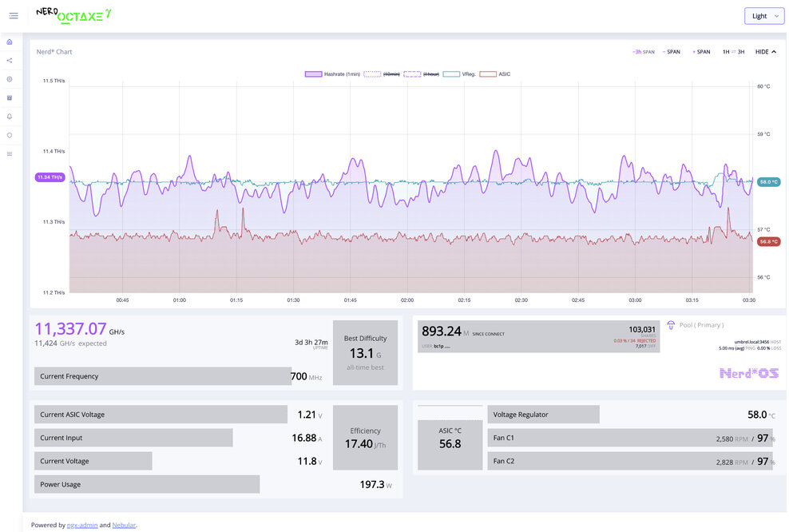Expand the Pool (Primary) section

pyautogui.click(x=704, y=324)
